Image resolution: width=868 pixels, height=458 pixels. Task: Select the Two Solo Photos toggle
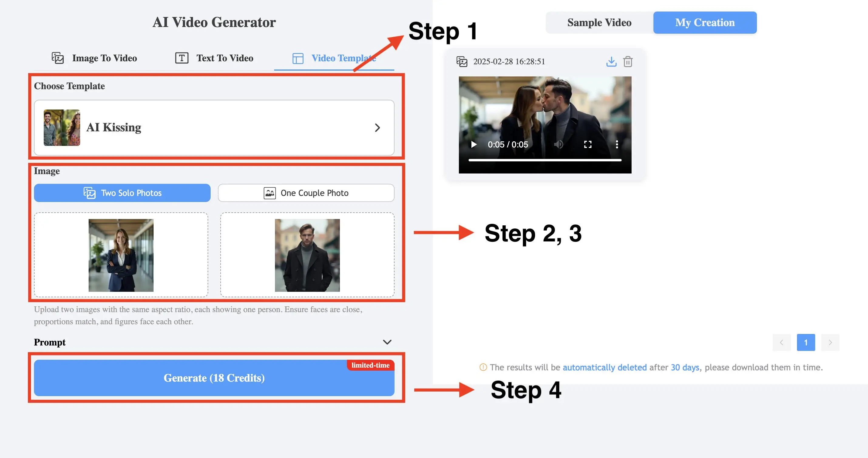click(x=122, y=192)
